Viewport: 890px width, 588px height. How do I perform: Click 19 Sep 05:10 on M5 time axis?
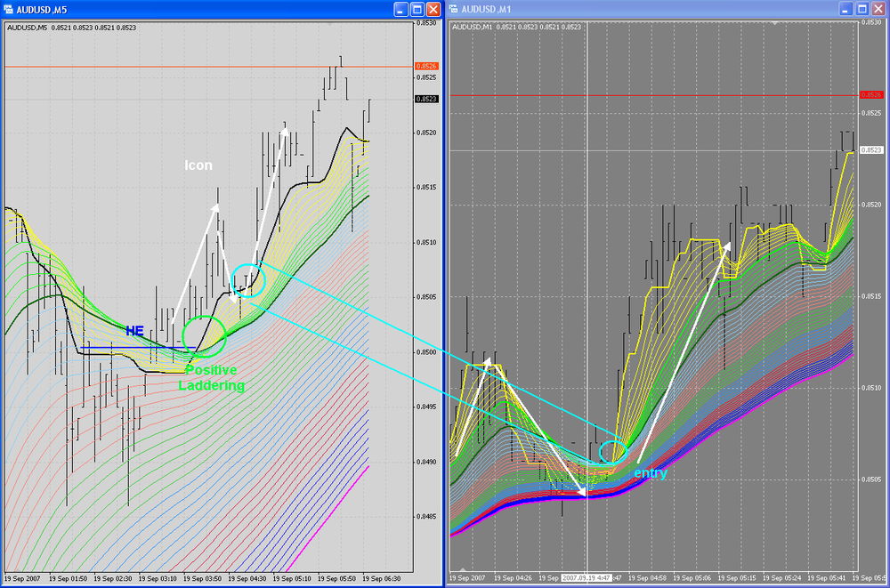(x=292, y=579)
